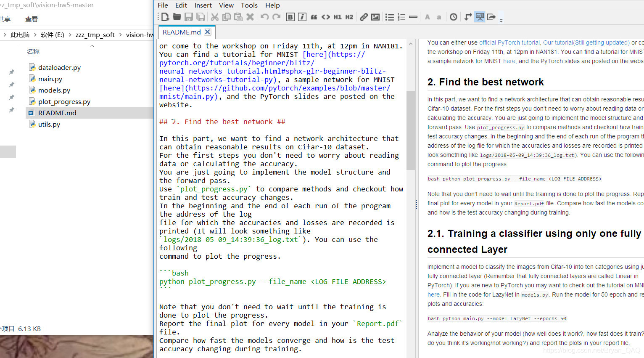The width and height of the screenshot is (644, 358).
Task: Apply Heading 2 with H2 icon
Action: [349, 17]
